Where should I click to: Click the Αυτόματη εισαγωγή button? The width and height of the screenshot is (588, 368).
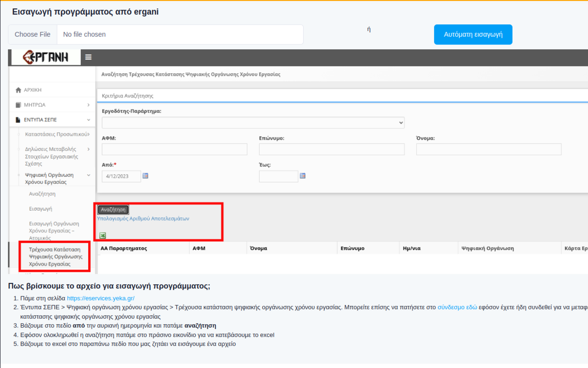473,34
